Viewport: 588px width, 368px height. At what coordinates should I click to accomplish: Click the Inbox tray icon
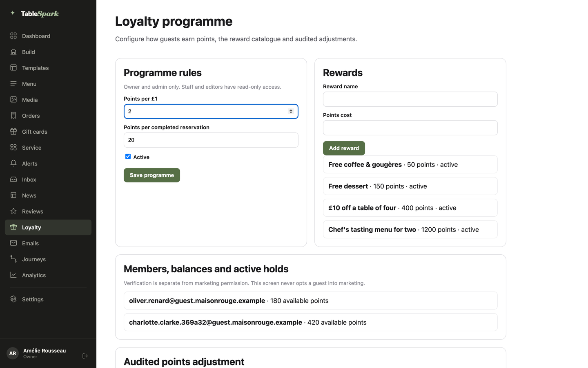point(13,180)
